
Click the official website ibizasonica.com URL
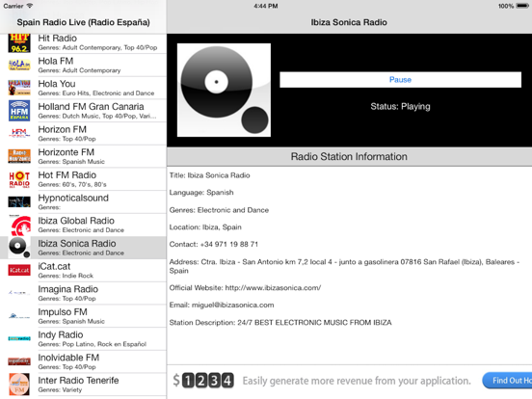pos(273,288)
